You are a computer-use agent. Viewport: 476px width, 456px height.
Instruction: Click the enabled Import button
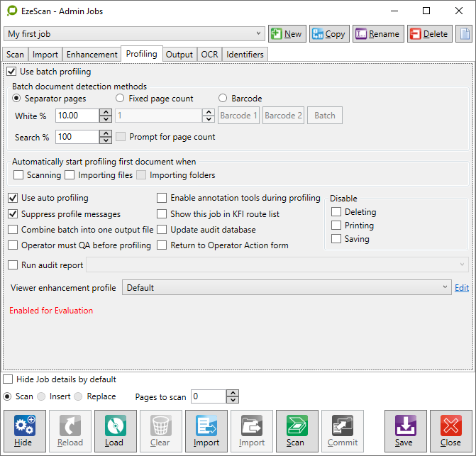click(206, 431)
